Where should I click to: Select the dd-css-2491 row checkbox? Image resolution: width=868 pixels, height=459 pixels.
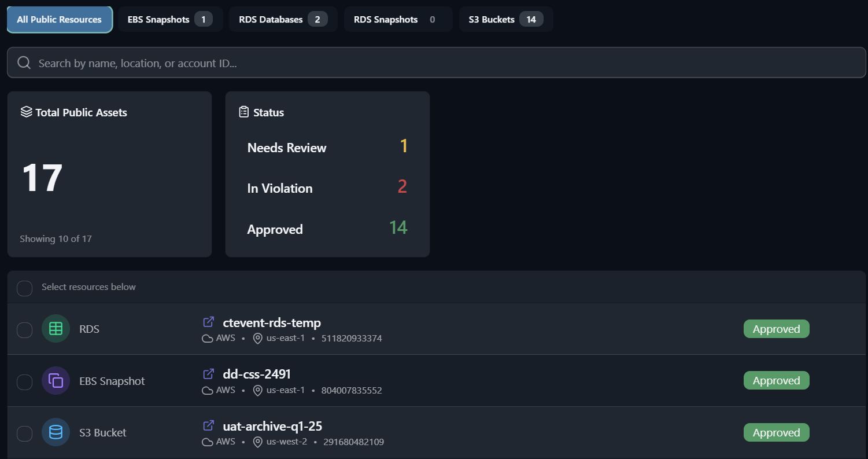(x=24, y=382)
